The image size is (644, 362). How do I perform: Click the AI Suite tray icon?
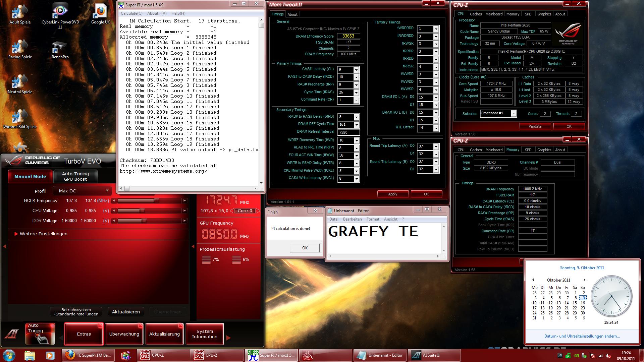pos(560,356)
